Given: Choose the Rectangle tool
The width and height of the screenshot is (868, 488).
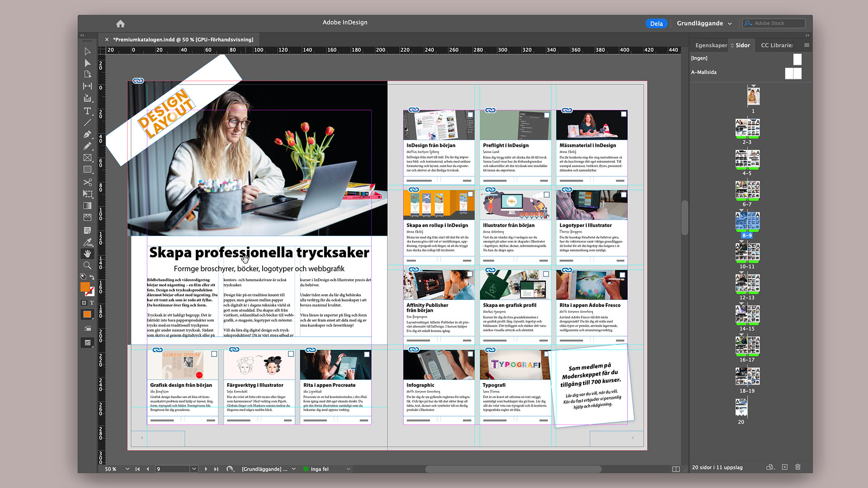Looking at the screenshot, I should [87, 169].
